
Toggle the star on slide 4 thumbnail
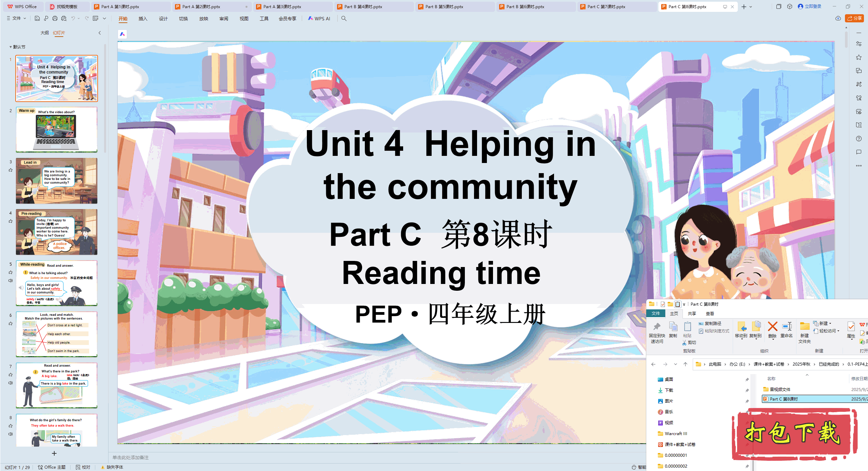(11, 221)
